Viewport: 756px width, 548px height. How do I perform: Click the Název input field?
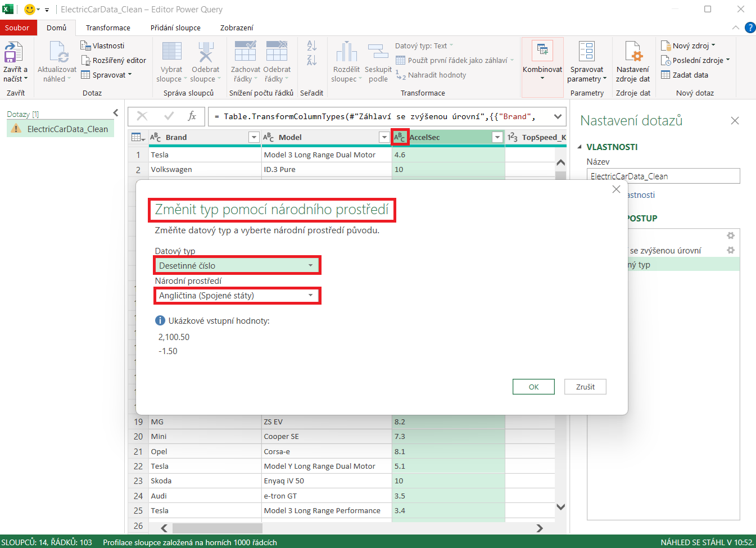[663, 176]
